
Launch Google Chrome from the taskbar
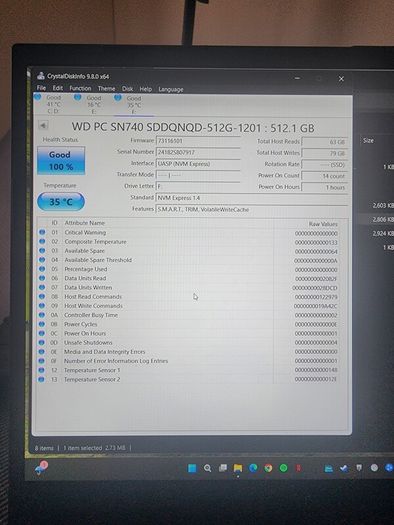[x=268, y=468]
